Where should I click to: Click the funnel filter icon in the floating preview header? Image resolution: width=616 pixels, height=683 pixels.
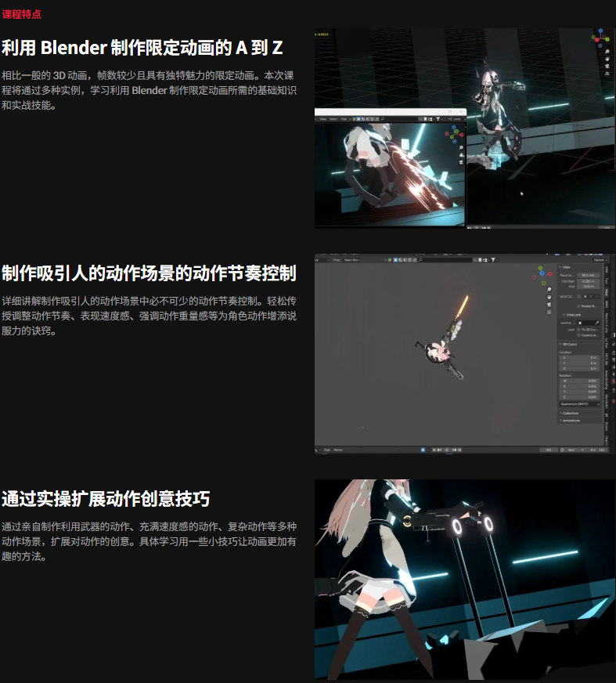tap(438, 119)
